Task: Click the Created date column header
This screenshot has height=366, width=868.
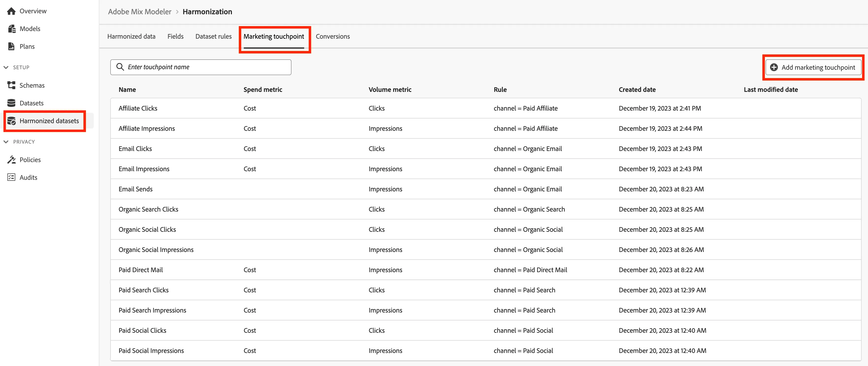Action: (x=637, y=90)
